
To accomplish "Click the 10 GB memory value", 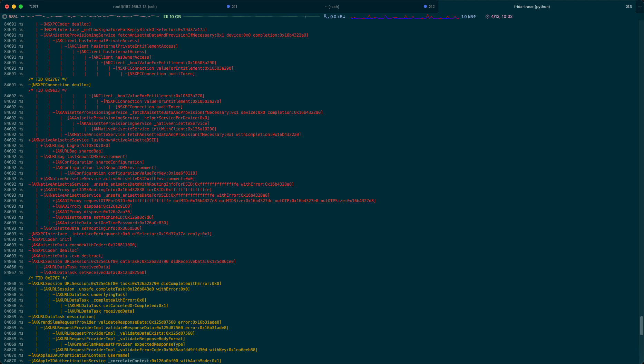I will tap(175, 17).
